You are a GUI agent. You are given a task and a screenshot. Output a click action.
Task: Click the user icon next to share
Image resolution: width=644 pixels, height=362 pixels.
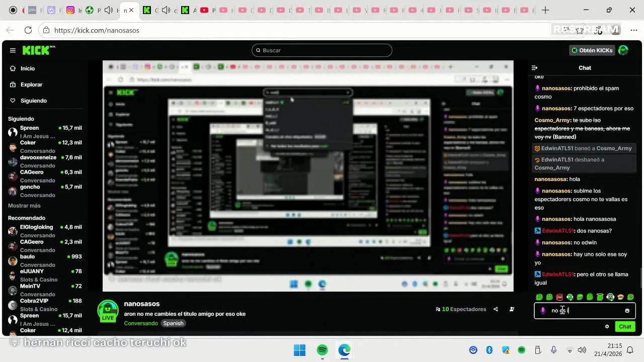(512, 309)
